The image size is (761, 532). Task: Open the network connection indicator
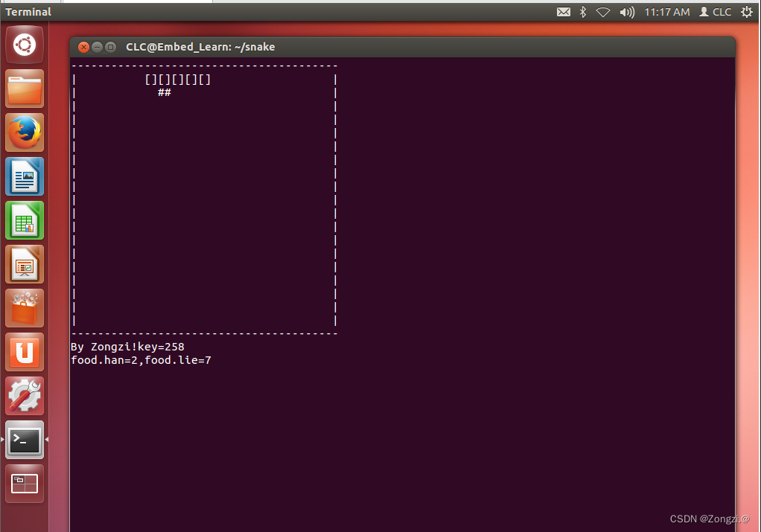603,12
